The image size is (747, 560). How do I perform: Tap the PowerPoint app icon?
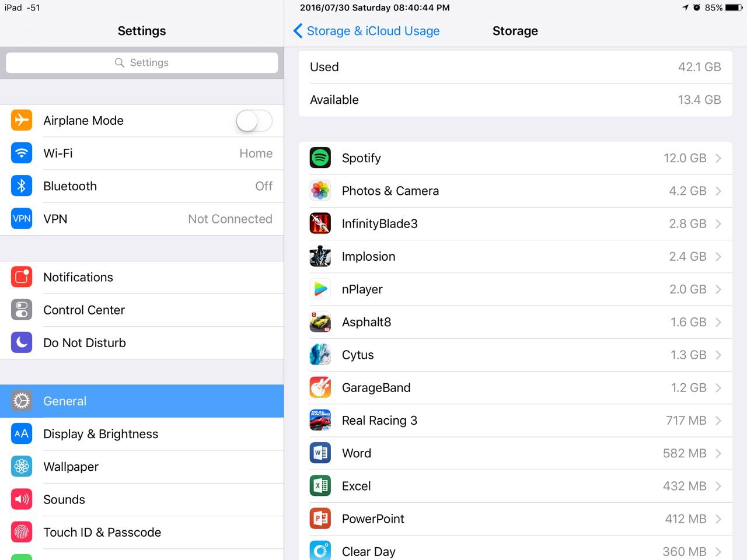tap(320, 519)
